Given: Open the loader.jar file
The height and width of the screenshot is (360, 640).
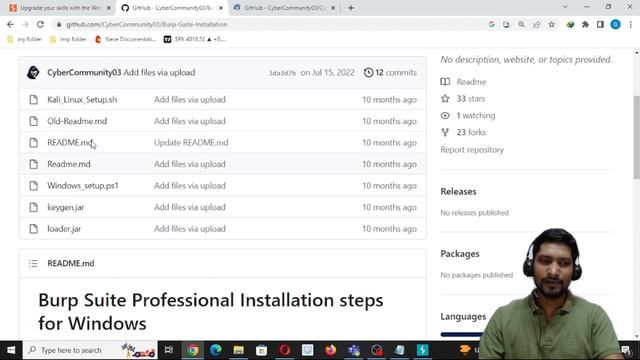Looking at the screenshot, I should 64,229.
